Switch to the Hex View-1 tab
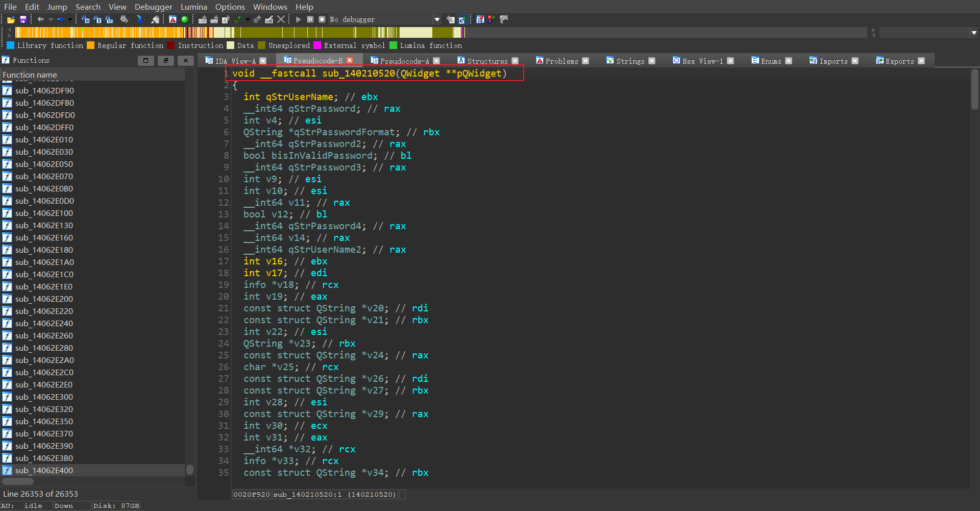 [702, 61]
